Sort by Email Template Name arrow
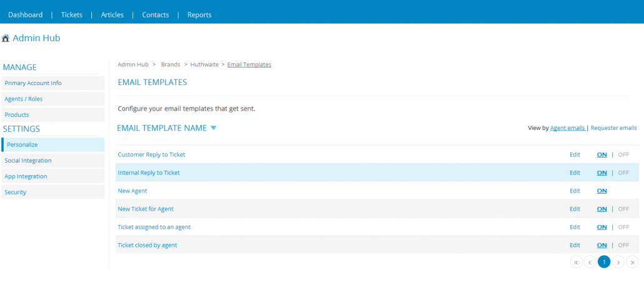The width and height of the screenshot is (644, 292). click(213, 128)
